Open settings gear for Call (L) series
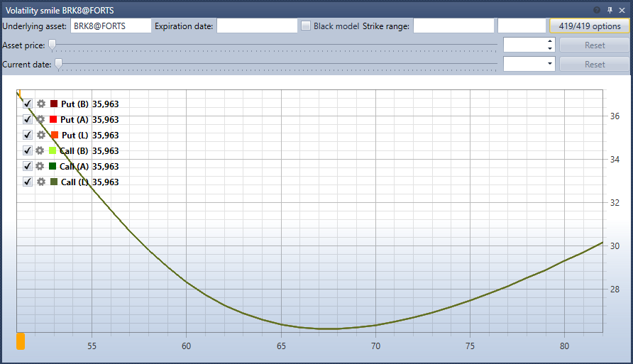 tap(41, 182)
